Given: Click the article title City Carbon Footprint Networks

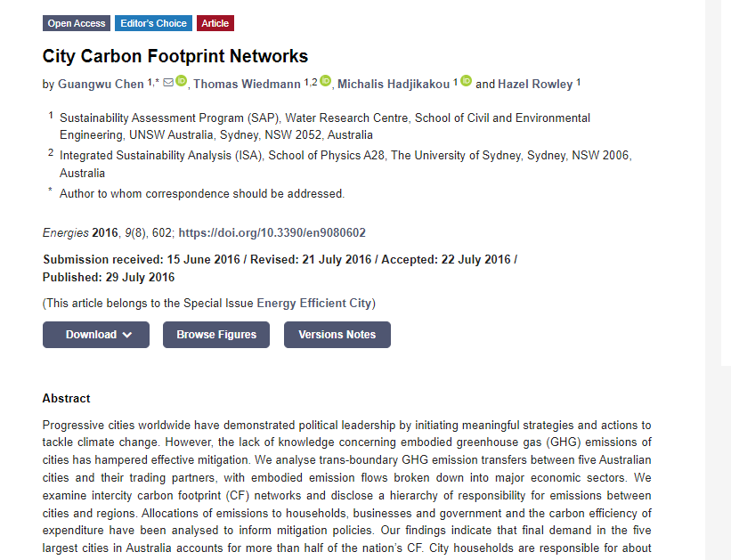Looking at the screenshot, I should [175, 56].
